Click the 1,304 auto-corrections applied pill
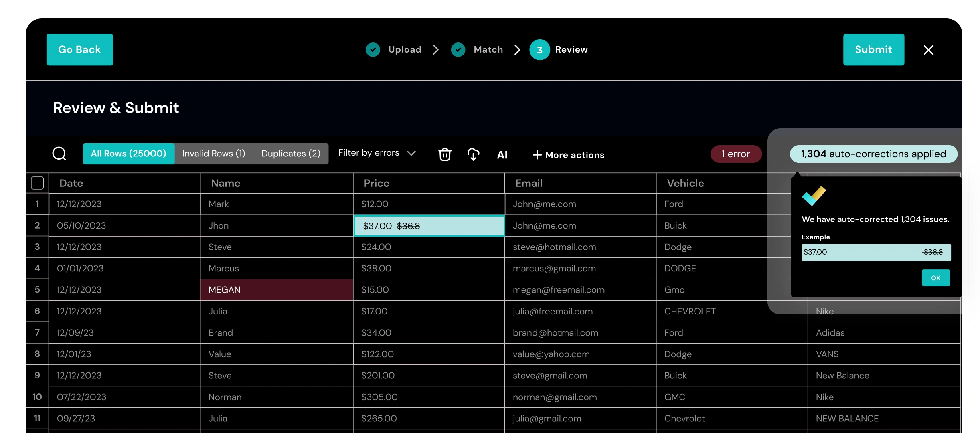Viewport: 980px width, 433px height. (x=873, y=154)
